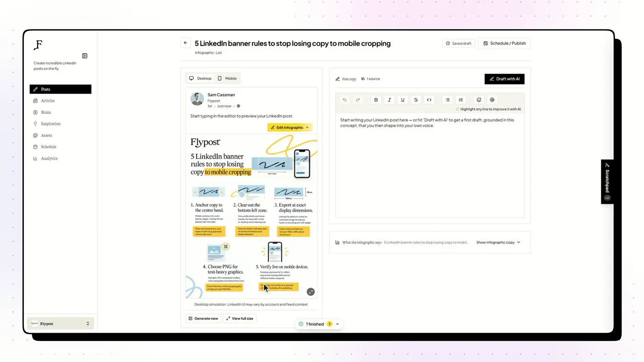644x362 pixels.
Task: Toggle italic formatting
Action: click(x=389, y=100)
